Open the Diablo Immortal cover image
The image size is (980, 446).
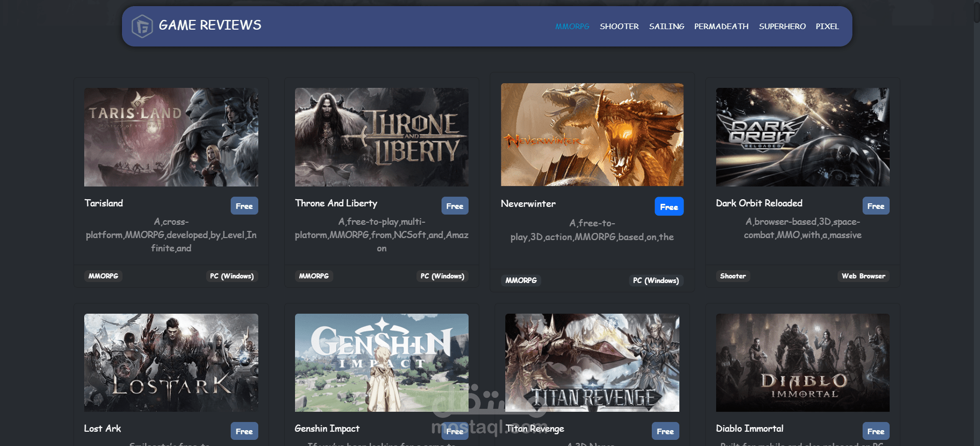[x=802, y=363]
